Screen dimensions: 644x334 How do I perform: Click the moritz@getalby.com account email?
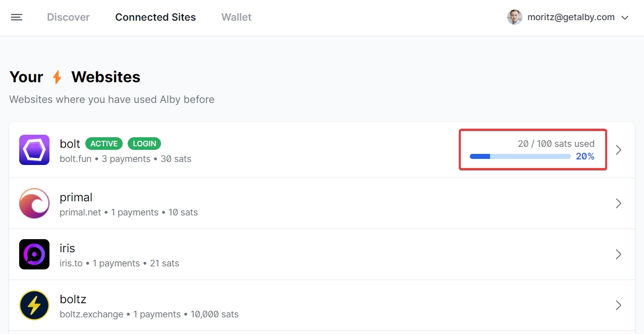point(571,17)
